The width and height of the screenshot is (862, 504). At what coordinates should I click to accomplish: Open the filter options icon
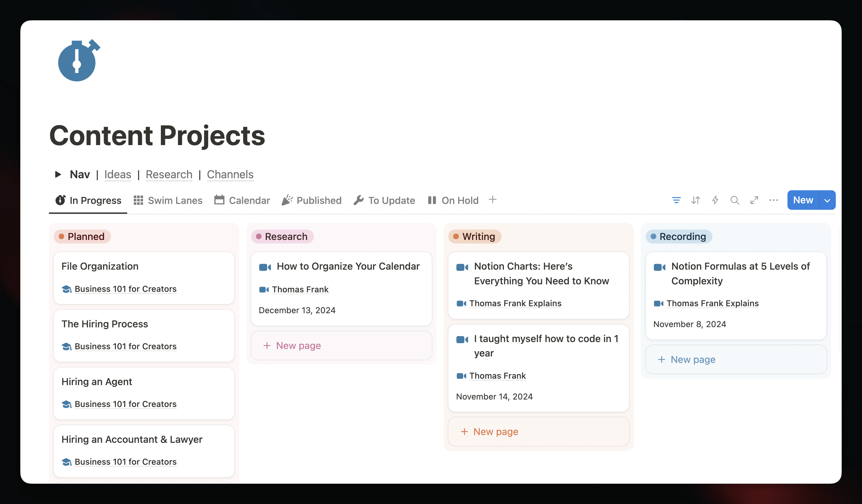click(x=676, y=200)
